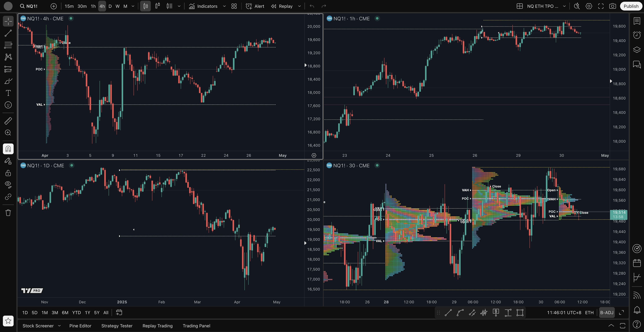Click the trash remove drawings icon

click(8, 213)
